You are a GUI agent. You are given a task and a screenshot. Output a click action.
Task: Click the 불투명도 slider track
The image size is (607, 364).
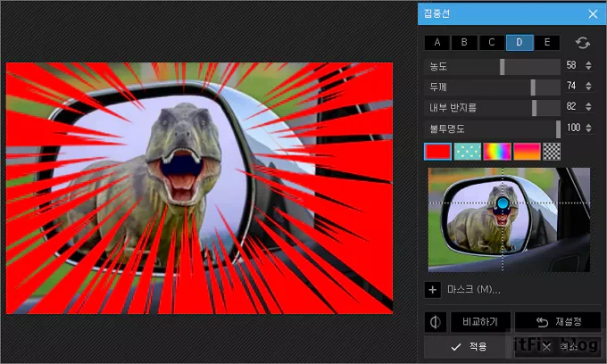point(492,128)
